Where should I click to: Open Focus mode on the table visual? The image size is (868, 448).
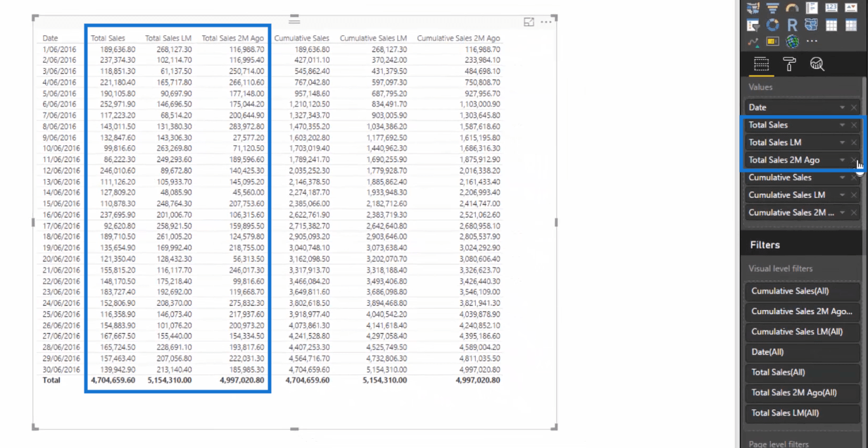click(x=529, y=23)
